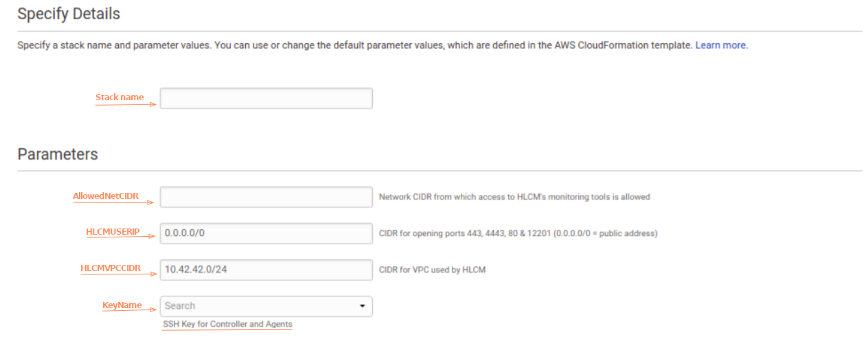868x352 pixels.
Task: Click the Parameters section heading
Action: tap(58, 154)
